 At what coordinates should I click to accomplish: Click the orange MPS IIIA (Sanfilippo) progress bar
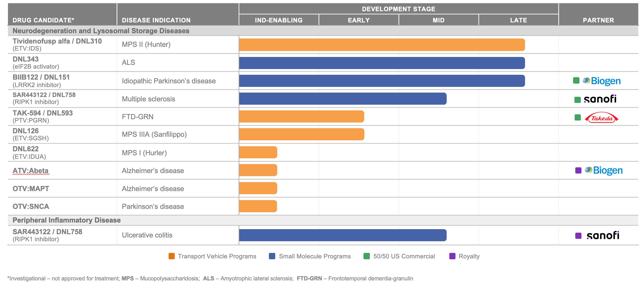302,134
